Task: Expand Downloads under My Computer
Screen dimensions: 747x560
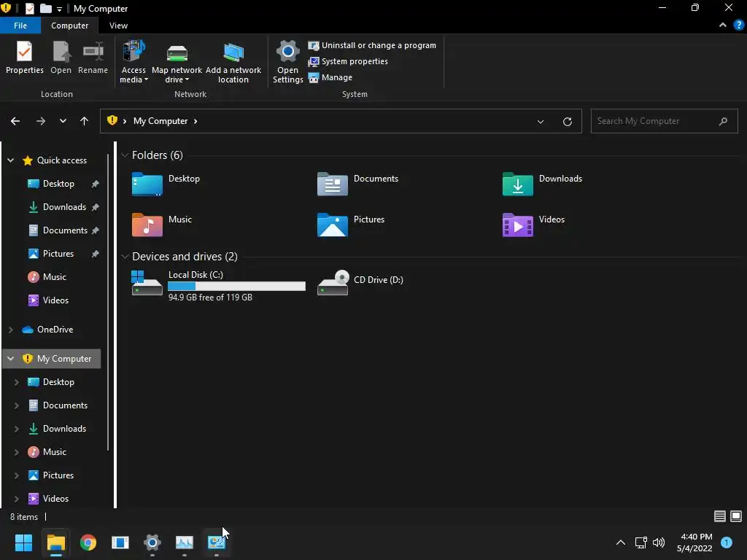Action: pyautogui.click(x=16, y=429)
